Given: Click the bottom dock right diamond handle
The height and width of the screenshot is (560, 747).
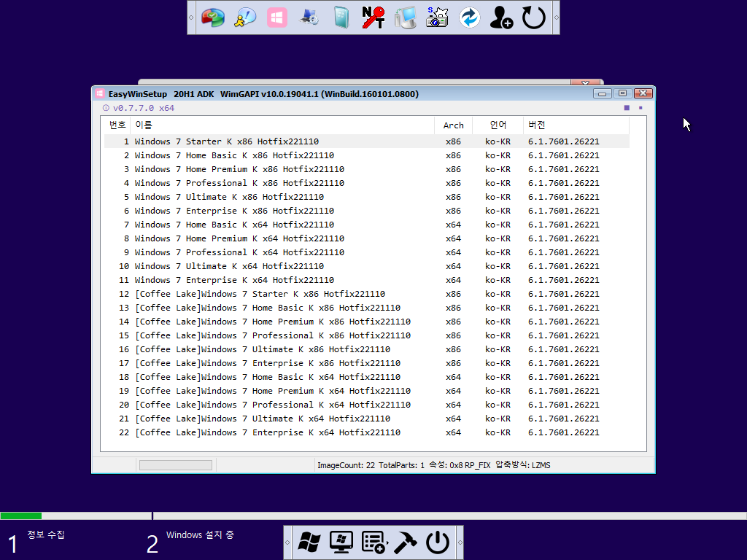Looking at the screenshot, I should pos(460,542).
